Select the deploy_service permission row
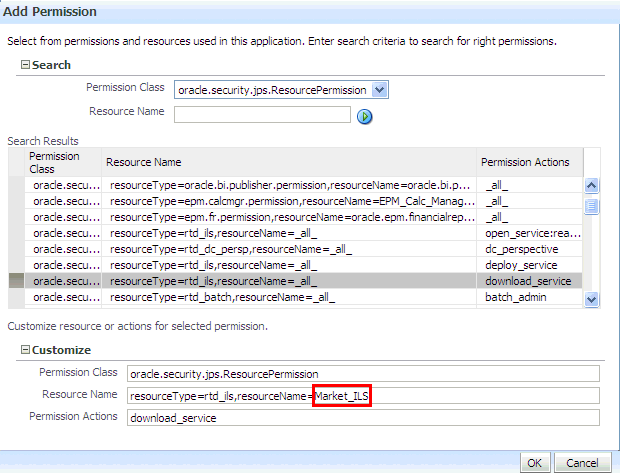620x475 pixels. [x=290, y=265]
